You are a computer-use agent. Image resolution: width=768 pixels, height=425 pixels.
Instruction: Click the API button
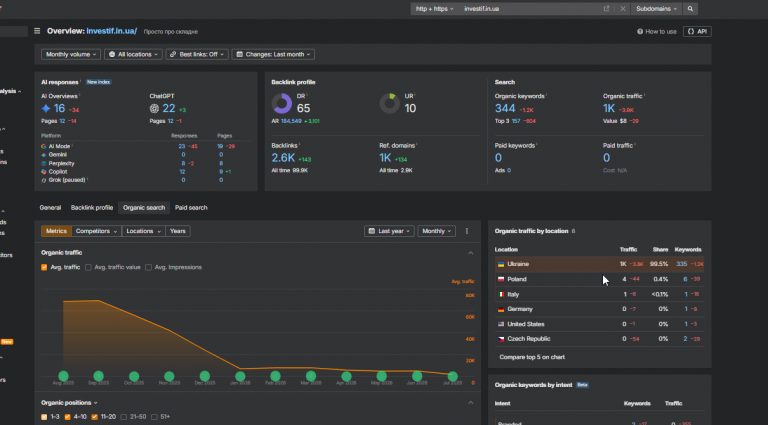tap(697, 31)
